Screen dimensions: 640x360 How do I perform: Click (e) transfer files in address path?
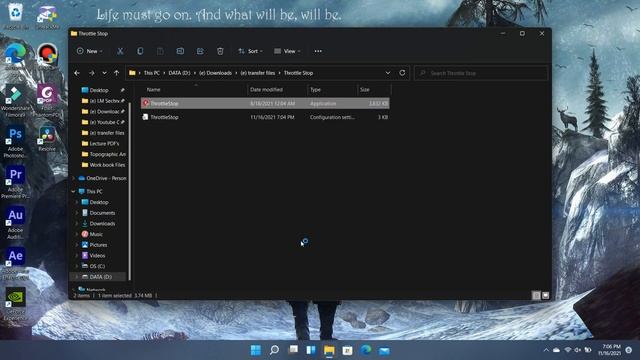click(258, 73)
